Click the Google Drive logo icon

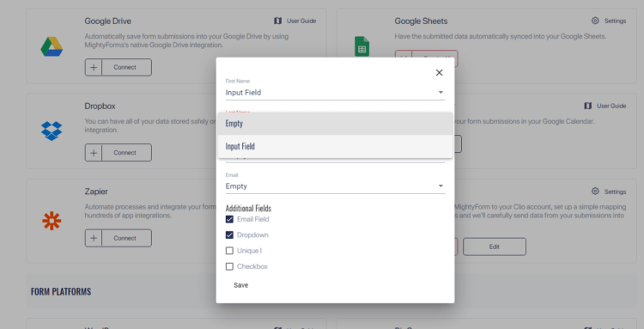52,46
